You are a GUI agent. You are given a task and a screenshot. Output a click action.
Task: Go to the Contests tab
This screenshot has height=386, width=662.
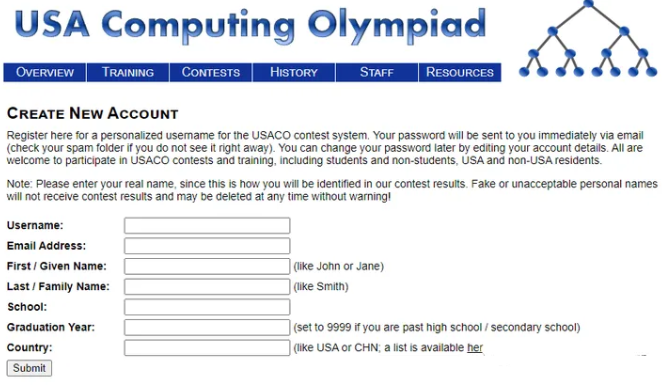point(211,72)
